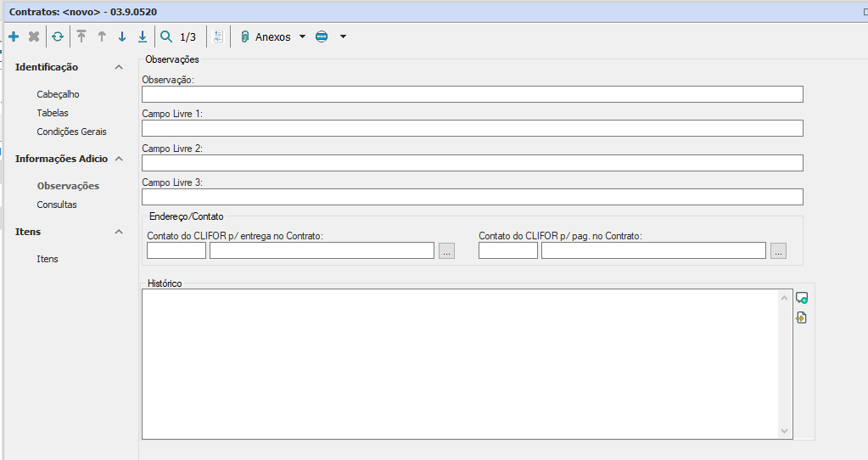
Task: Click the blue plus add-record icon
Action: [14, 36]
